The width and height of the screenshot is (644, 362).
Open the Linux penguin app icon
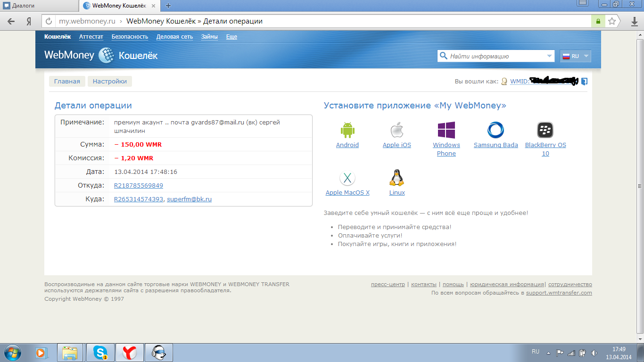tap(397, 178)
